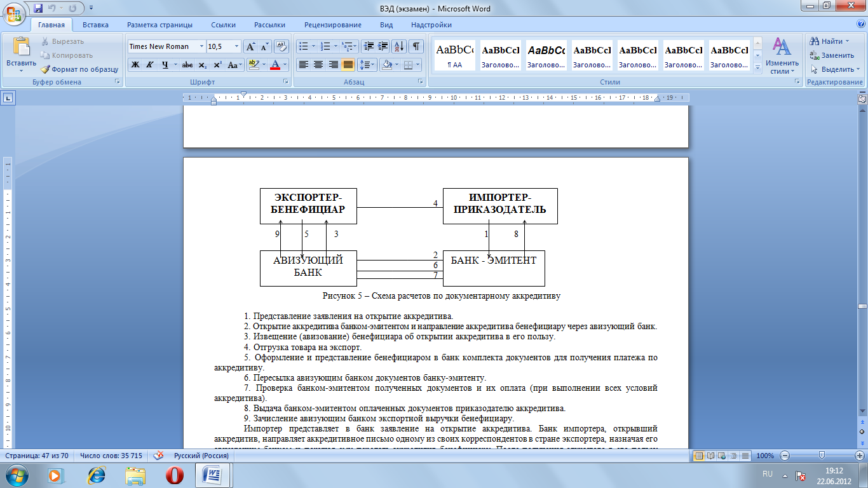Switch to the Ссылки tab
This screenshot has height=488, width=868.
coord(223,25)
